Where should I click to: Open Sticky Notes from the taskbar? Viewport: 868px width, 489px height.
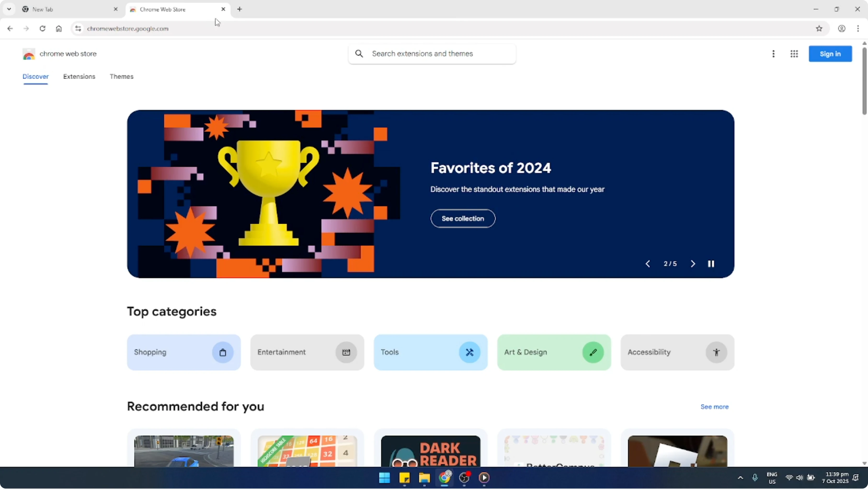click(x=404, y=478)
